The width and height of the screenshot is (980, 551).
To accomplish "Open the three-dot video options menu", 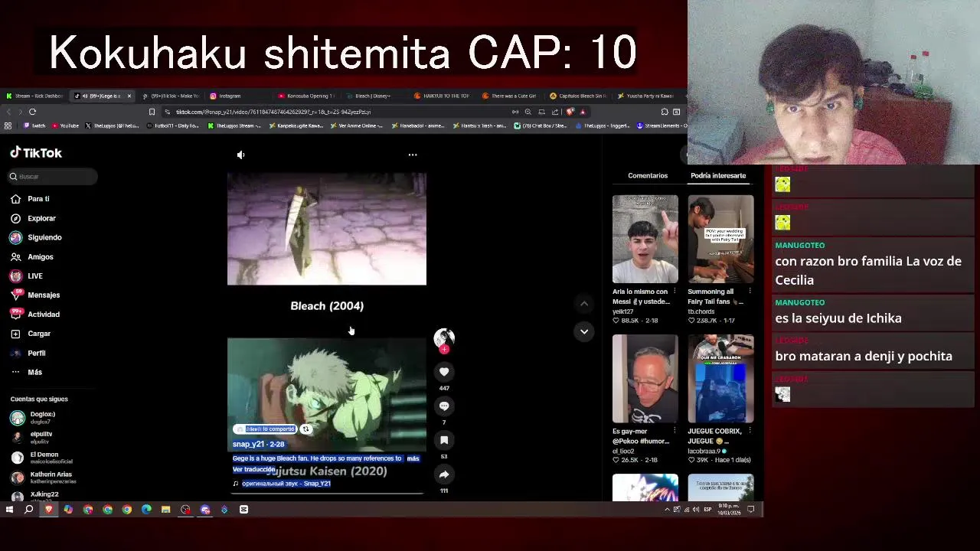I will tap(413, 155).
